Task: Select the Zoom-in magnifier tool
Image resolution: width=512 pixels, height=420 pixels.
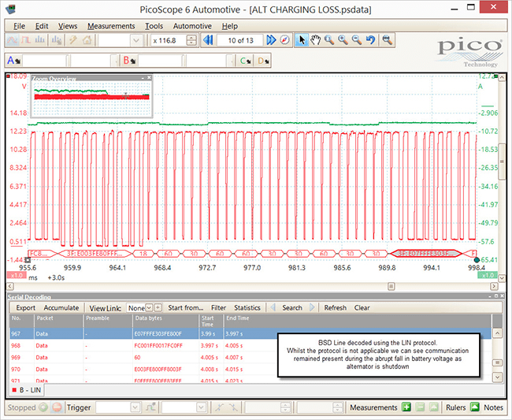Action: [343, 40]
